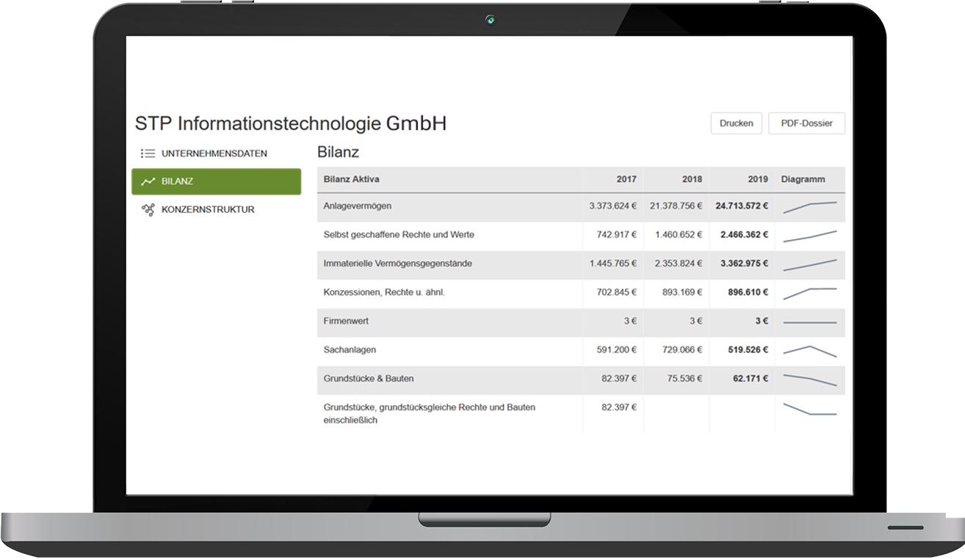
Task: Click the value 21.378.756 €
Action: pyautogui.click(x=676, y=206)
